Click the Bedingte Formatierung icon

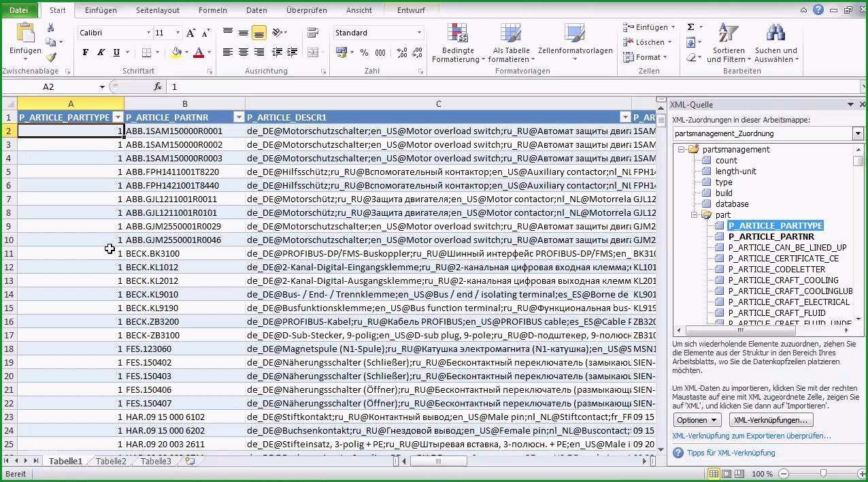(x=457, y=33)
